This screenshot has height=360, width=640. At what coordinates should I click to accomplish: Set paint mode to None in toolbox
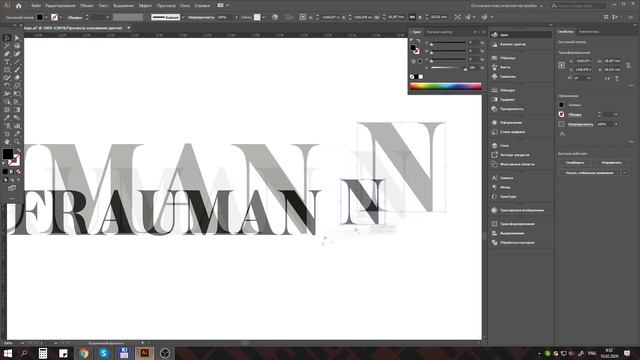tap(18, 171)
